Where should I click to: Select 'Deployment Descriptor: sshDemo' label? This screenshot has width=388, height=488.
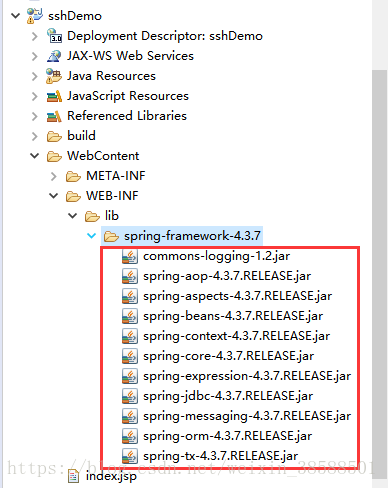point(165,36)
